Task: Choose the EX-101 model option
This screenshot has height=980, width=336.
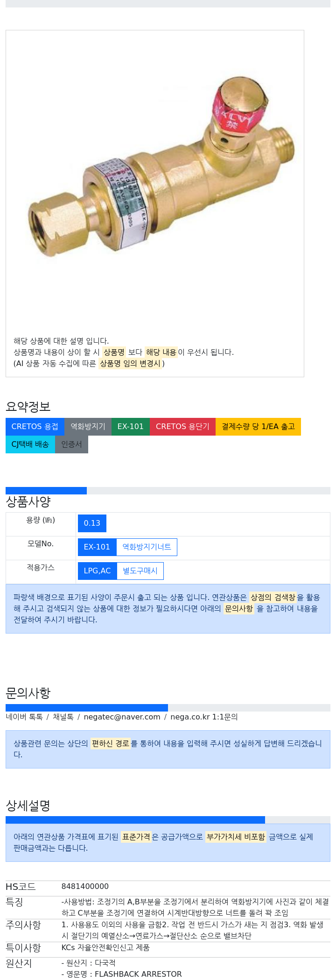Action: pyautogui.click(x=97, y=547)
